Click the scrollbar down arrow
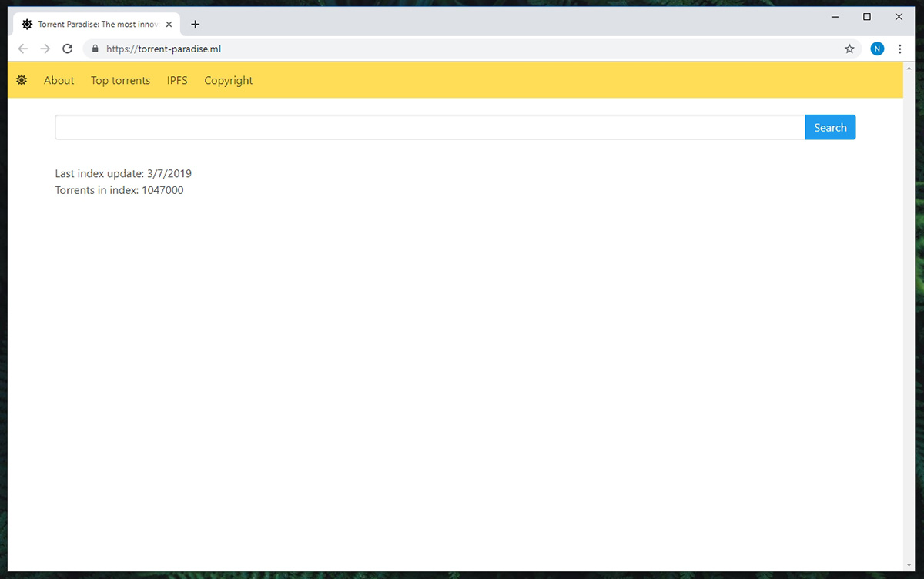The width and height of the screenshot is (924, 579). pos(909,566)
